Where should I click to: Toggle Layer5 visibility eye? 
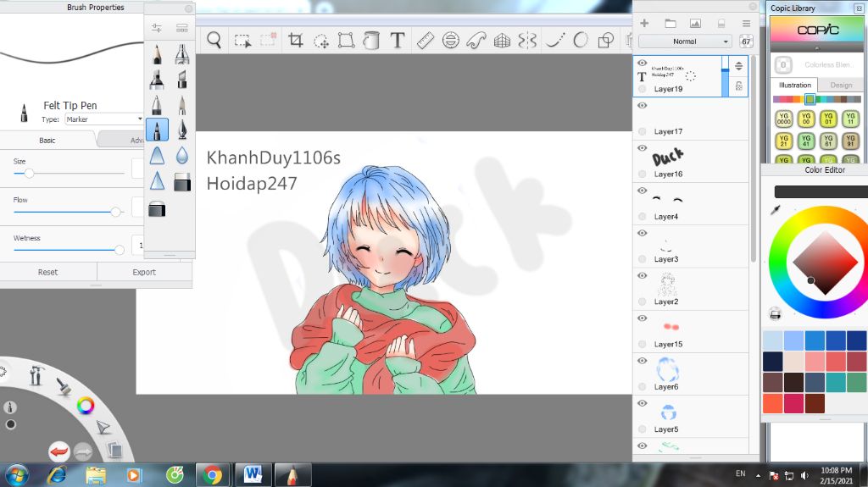(643, 403)
